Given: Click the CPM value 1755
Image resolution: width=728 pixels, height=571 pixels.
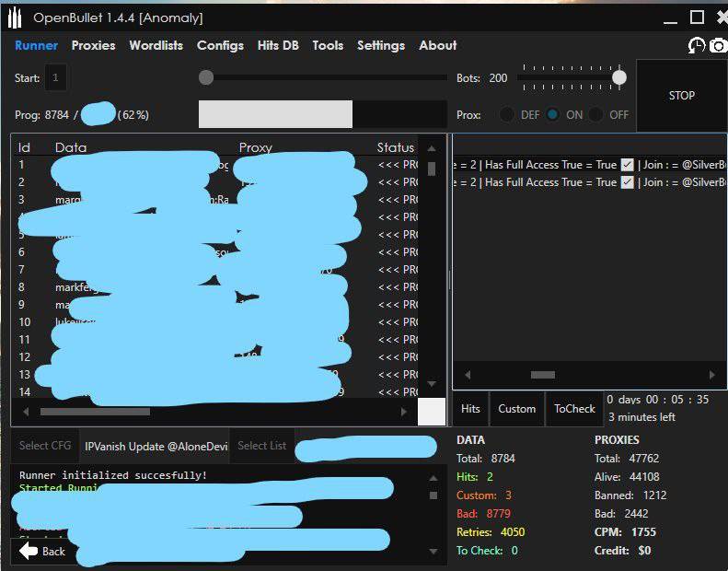Looking at the screenshot, I should click(x=643, y=532).
